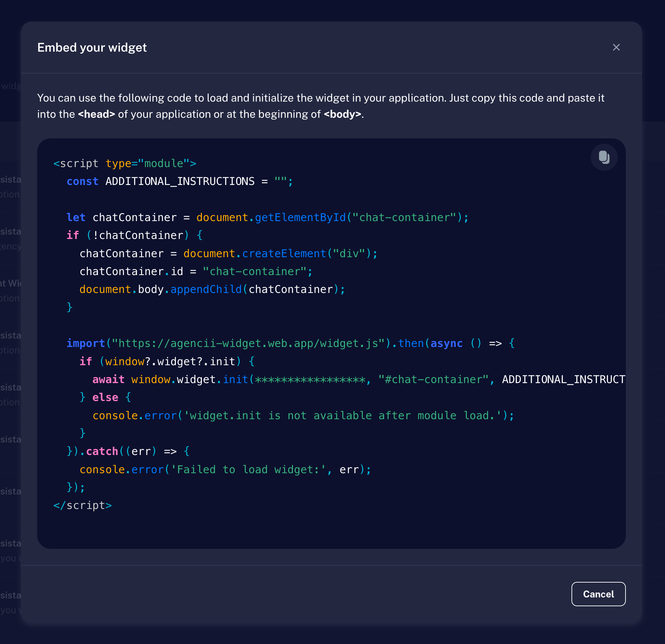
Task: Click the bold <head> text in description
Action: click(96, 114)
